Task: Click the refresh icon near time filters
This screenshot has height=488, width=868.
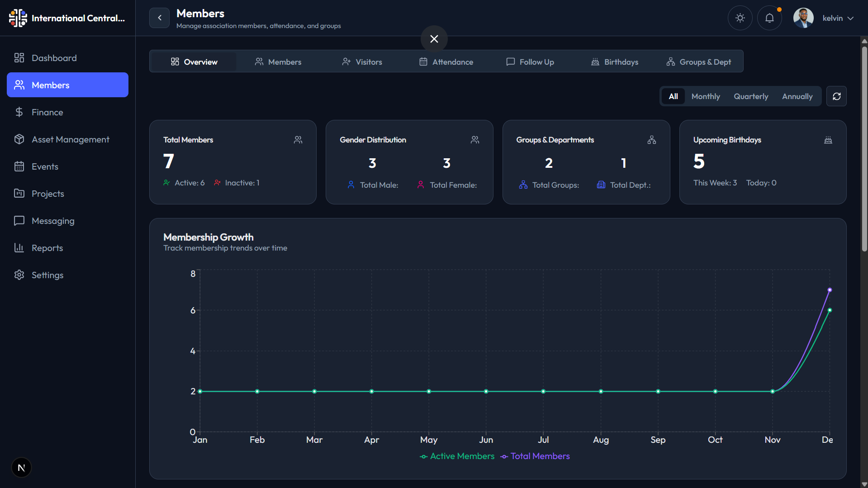Action: 836,96
